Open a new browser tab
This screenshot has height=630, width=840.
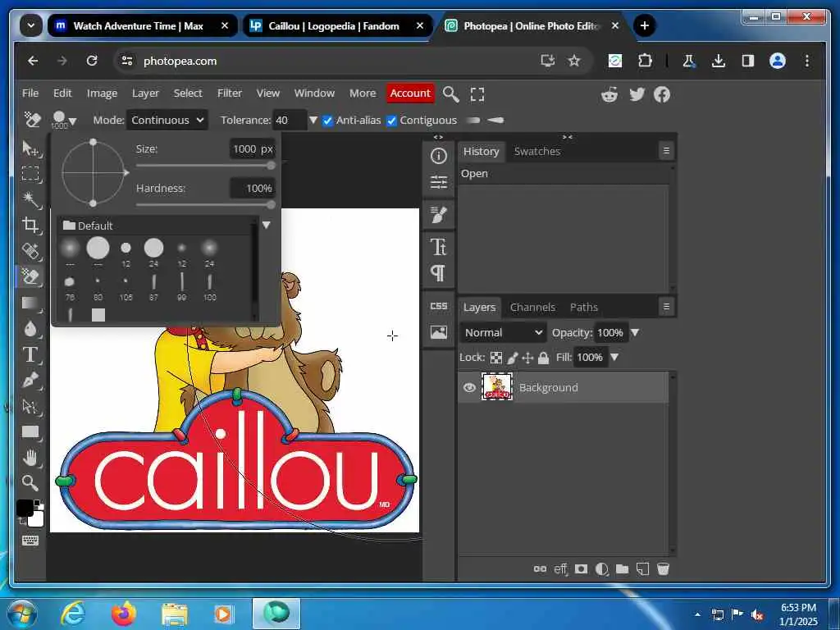(x=645, y=25)
